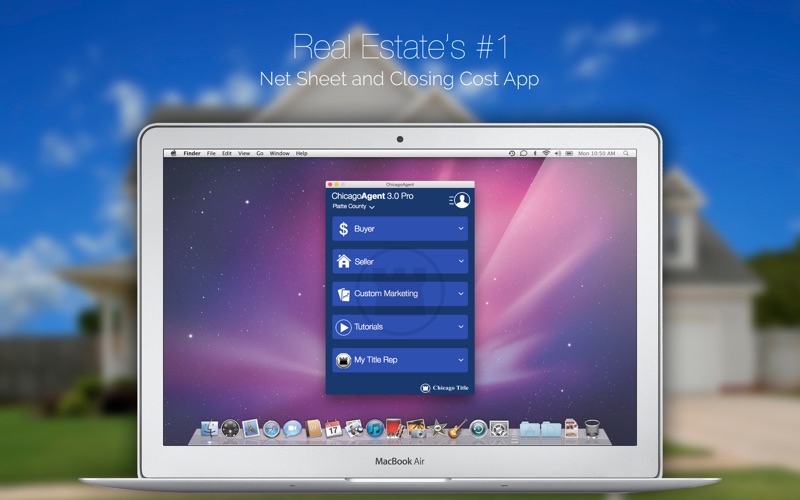This screenshot has width=800, height=500.
Task: Expand the My Title Rep chevron
Action: point(461,360)
